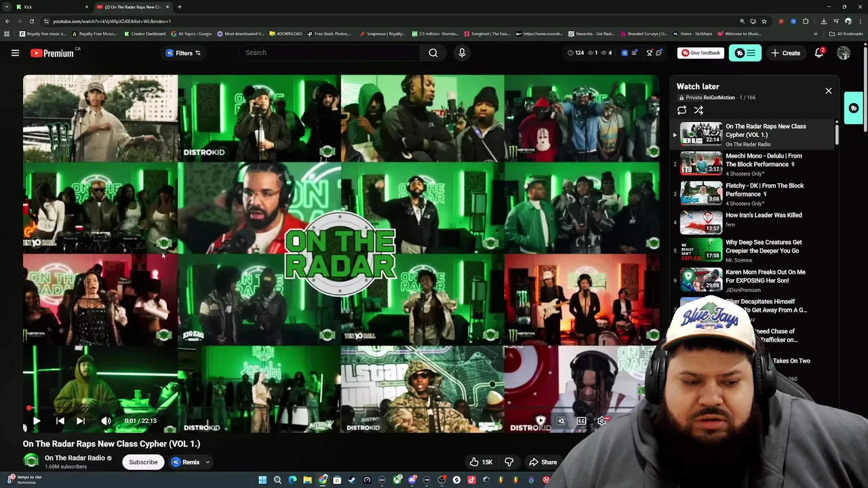Open File Explorer from taskbar

307,480
